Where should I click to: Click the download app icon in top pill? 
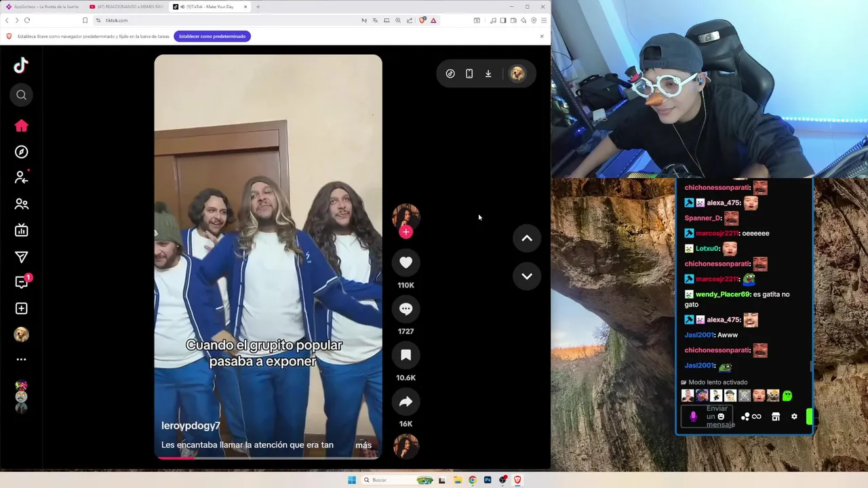coord(488,73)
